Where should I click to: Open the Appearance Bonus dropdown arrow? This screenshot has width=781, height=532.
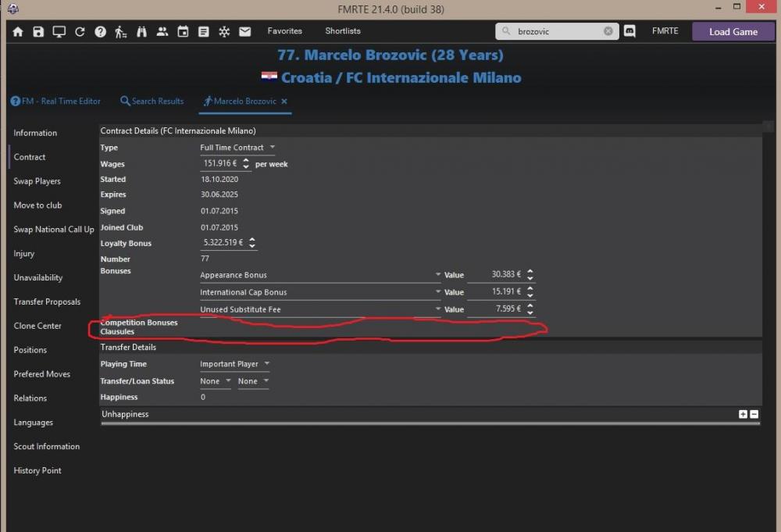pos(438,275)
